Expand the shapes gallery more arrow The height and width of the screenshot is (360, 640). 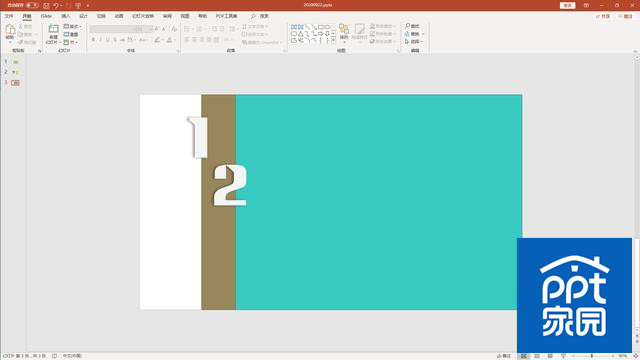click(x=333, y=41)
